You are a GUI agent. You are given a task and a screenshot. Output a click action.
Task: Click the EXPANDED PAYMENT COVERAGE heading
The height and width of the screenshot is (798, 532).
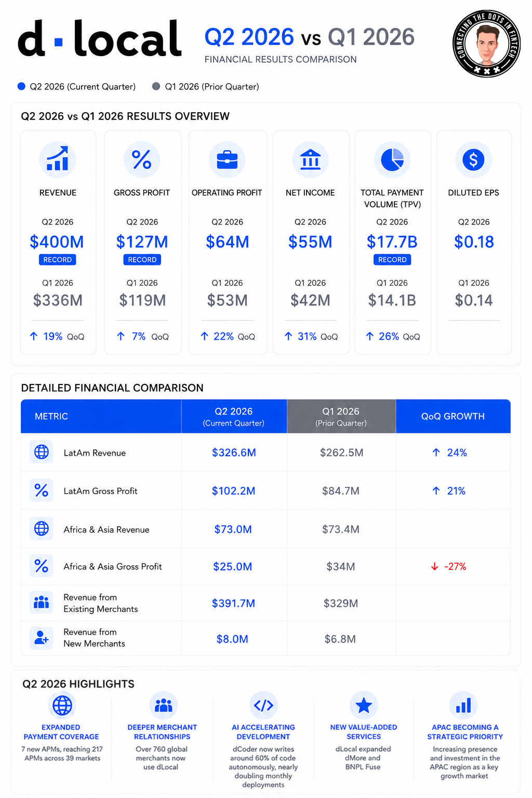(x=61, y=732)
